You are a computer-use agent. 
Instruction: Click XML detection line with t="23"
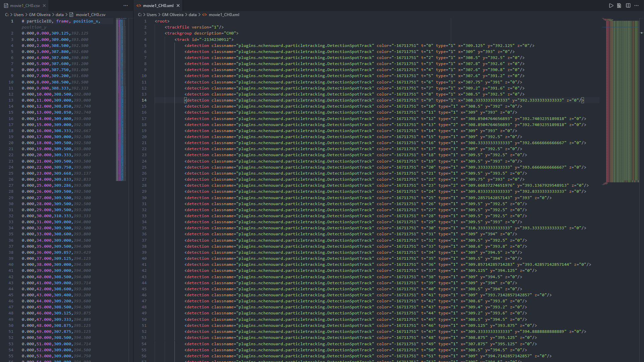coord(386,185)
